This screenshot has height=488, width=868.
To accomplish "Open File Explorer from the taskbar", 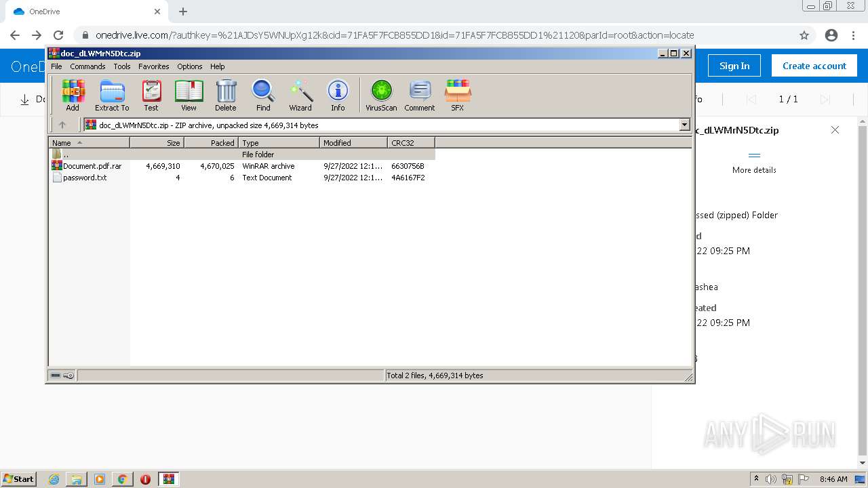I will coord(77,479).
